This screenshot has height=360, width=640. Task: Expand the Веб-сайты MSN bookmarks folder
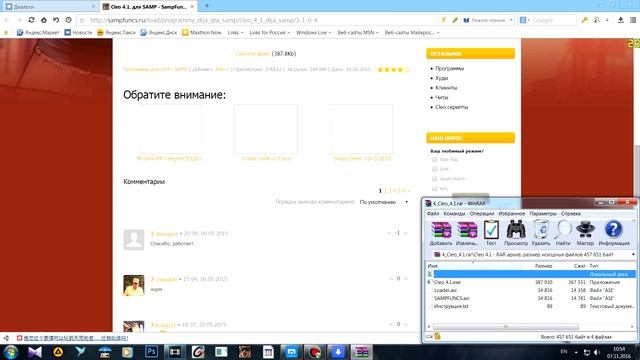tap(358, 32)
